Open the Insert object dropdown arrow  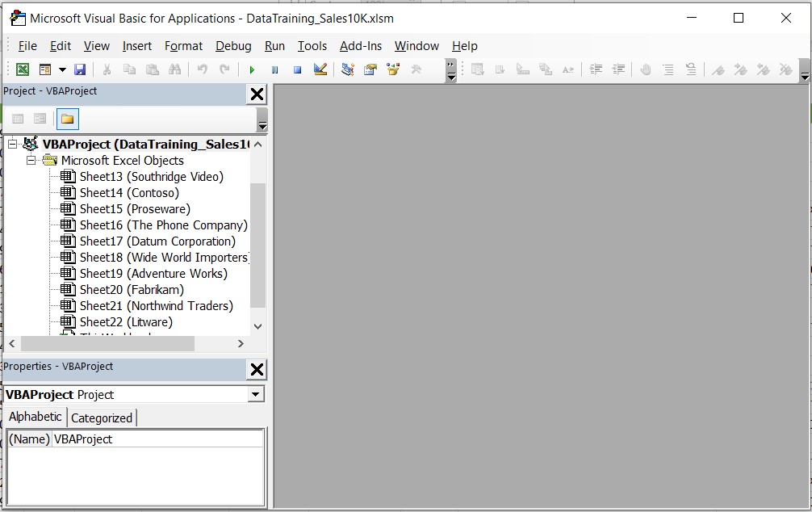click(62, 69)
